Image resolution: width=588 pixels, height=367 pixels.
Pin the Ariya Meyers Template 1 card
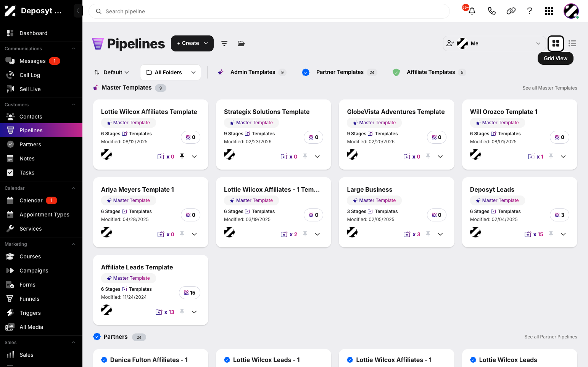click(182, 234)
